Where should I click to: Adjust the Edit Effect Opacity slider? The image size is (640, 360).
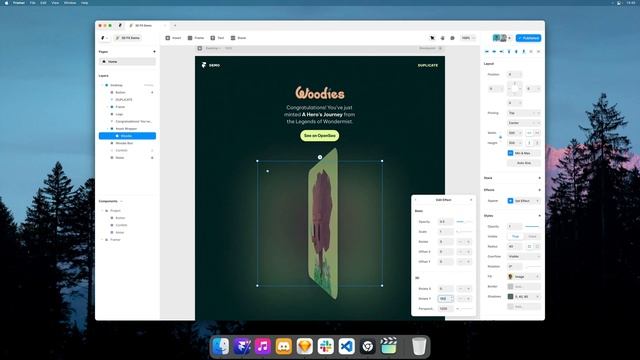(x=464, y=222)
